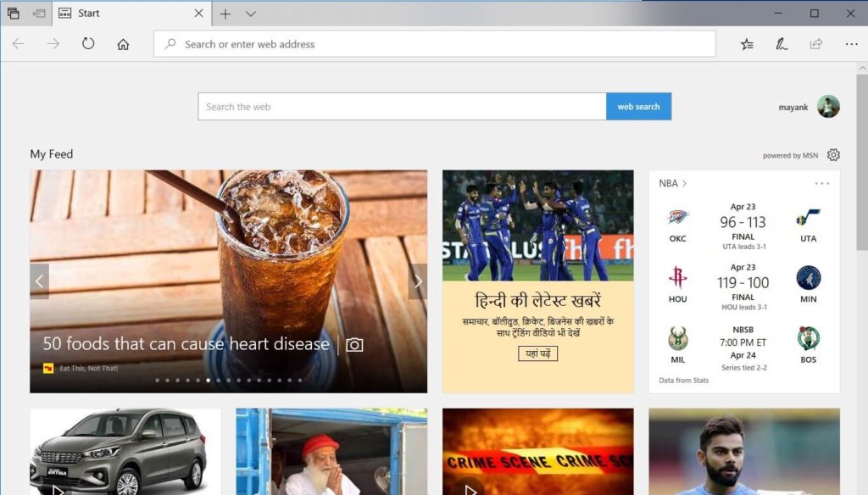Go to the Home page icon

click(123, 44)
